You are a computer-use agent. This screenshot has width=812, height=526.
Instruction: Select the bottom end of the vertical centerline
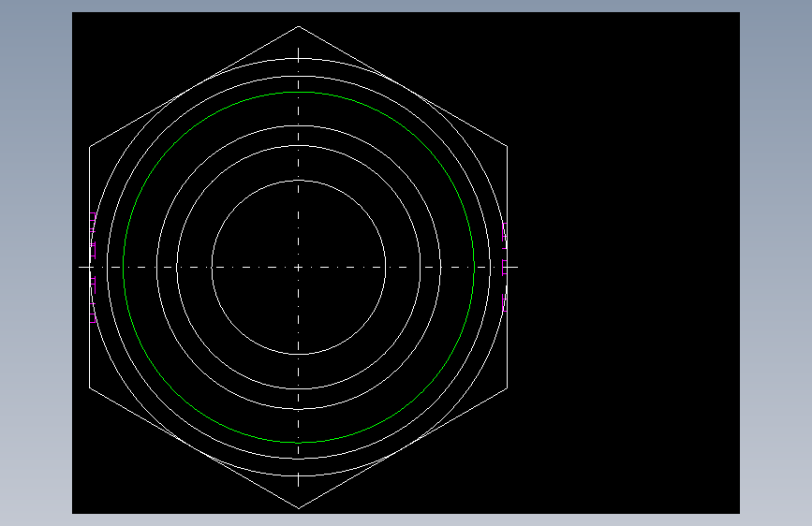click(298, 485)
